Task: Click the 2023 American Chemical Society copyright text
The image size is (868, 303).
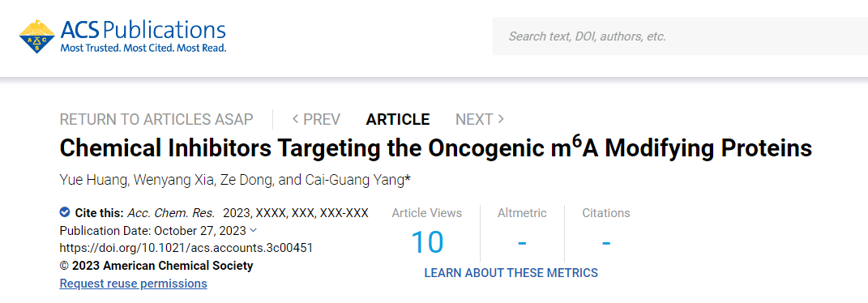Action: pyautogui.click(x=156, y=266)
